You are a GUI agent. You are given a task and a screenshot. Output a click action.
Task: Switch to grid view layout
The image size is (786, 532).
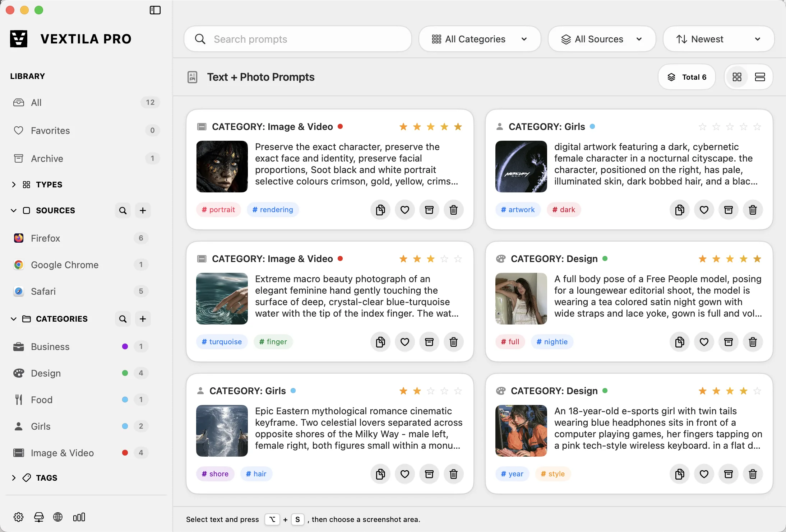coord(737,77)
